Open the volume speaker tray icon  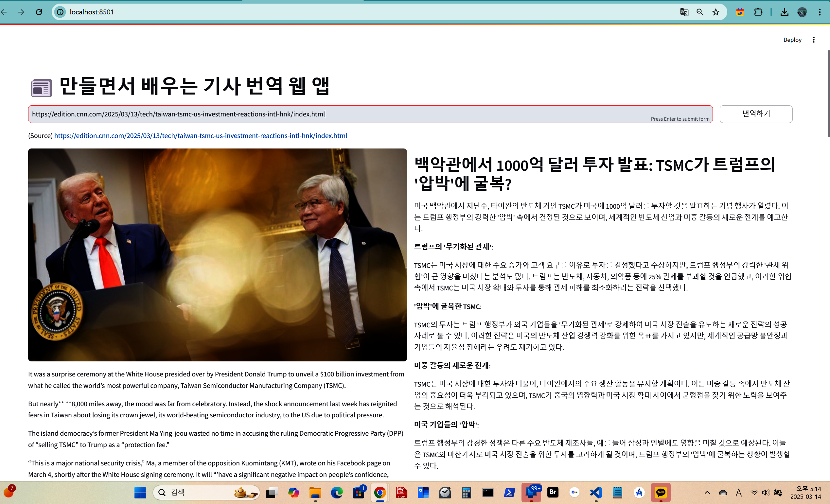coord(766,493)
